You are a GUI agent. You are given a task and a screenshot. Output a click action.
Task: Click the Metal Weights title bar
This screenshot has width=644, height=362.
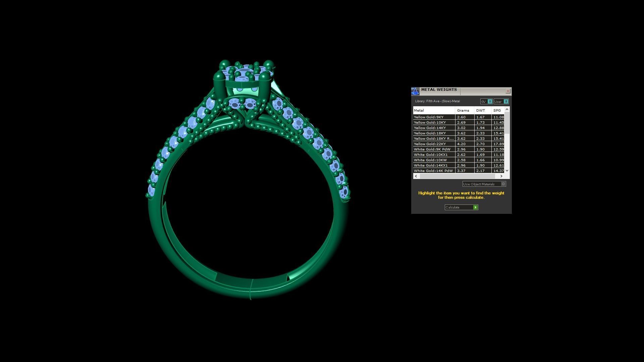click(462, 91)
